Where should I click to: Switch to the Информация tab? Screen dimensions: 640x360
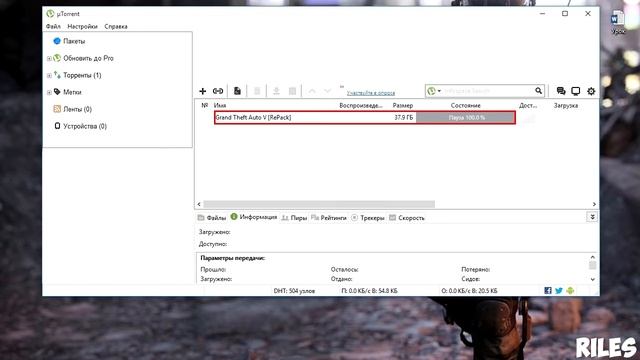[254, 217]
